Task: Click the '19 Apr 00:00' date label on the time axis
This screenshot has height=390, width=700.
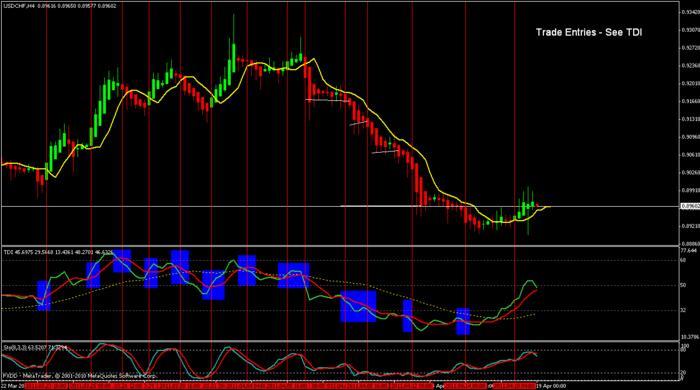Action: point(551,386)
